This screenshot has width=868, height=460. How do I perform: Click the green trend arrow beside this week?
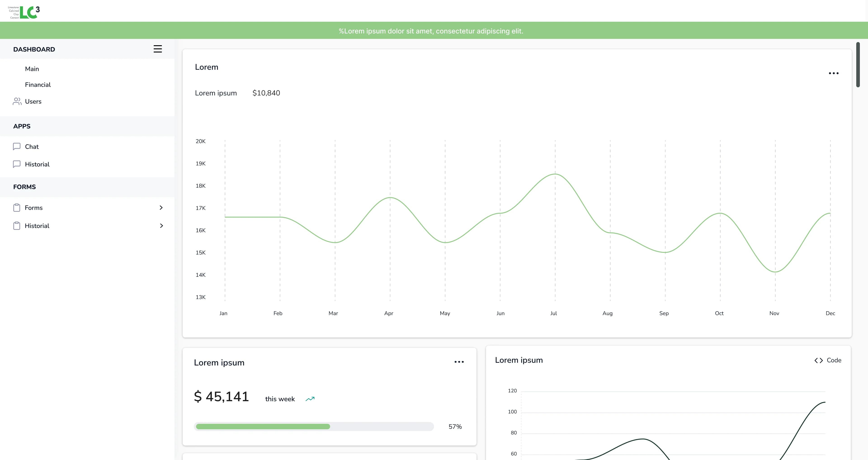coord(310,399)
